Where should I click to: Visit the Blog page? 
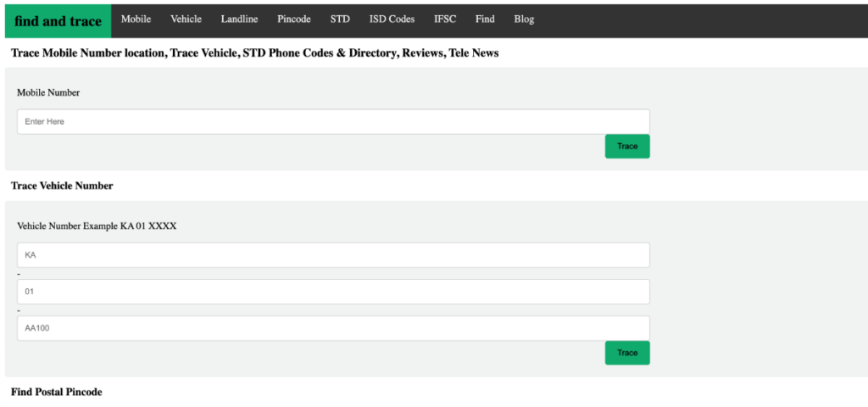(524, 20)
